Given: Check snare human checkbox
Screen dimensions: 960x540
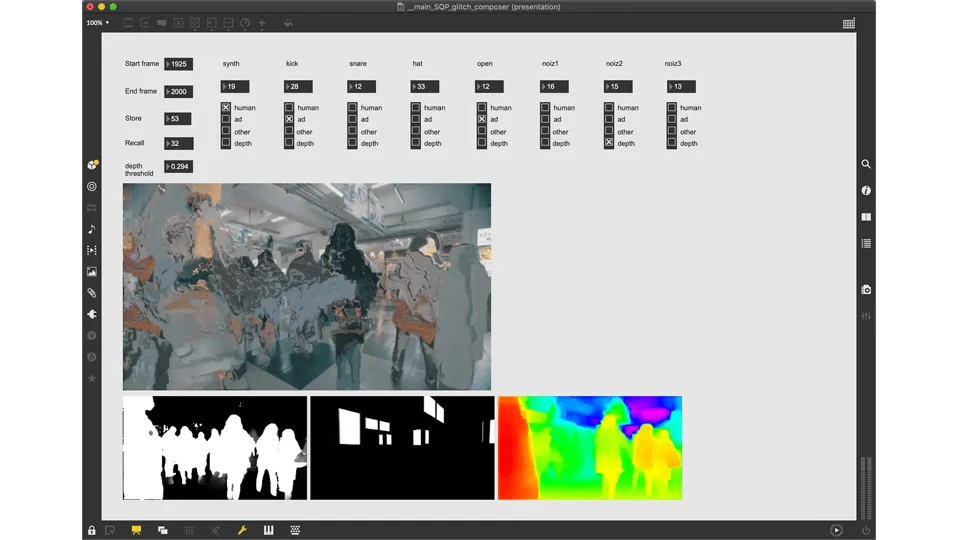Looking at the screenshot, I should coord(352,107).
